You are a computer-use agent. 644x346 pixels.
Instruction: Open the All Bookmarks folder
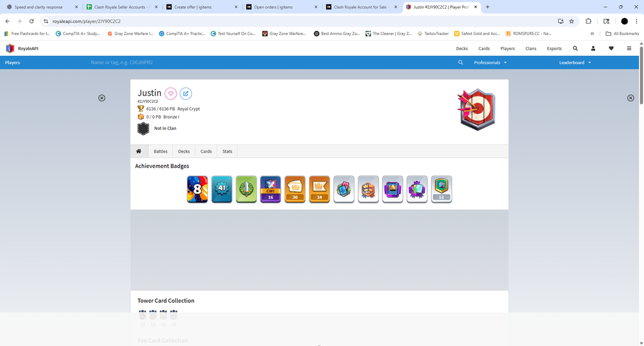pos(622,34)
